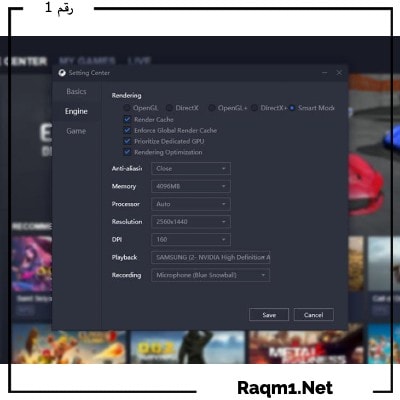Viewport: 400px width, 400px height.
Task: Open the Clash-style game thumbnail bottom left
Action: point(69,347)
